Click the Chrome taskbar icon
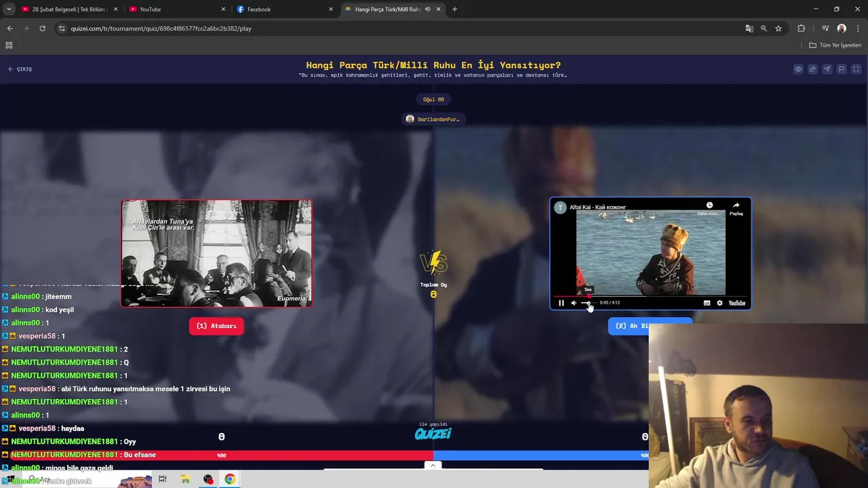This screenshot has height=488, width=868. click(x=231, y=479)
